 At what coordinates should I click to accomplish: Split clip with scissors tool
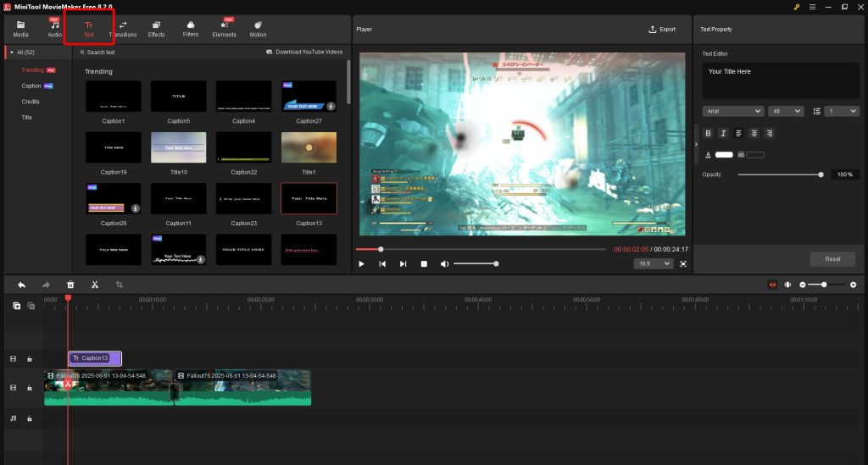coord(95,285)
